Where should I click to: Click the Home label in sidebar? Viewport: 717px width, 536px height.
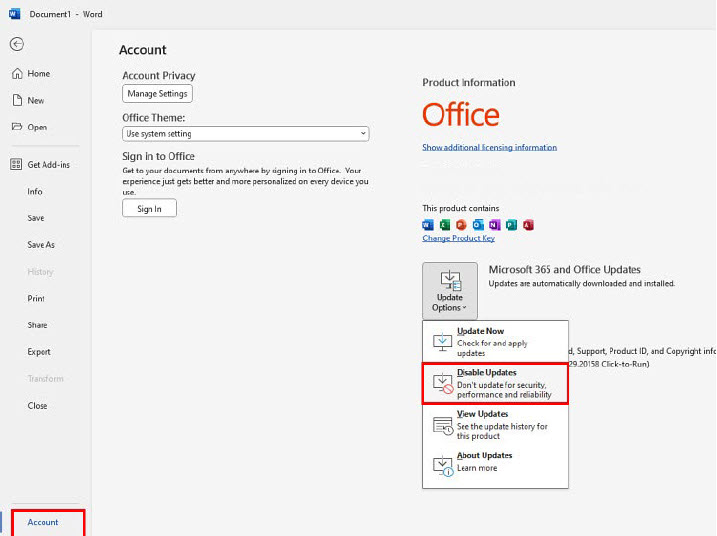tap(38, 74)
